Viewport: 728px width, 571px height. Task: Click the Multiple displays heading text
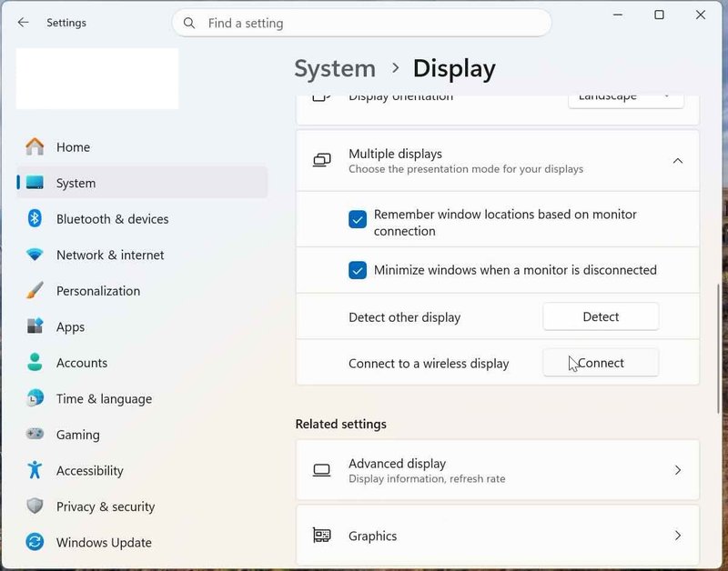[395, 154]
